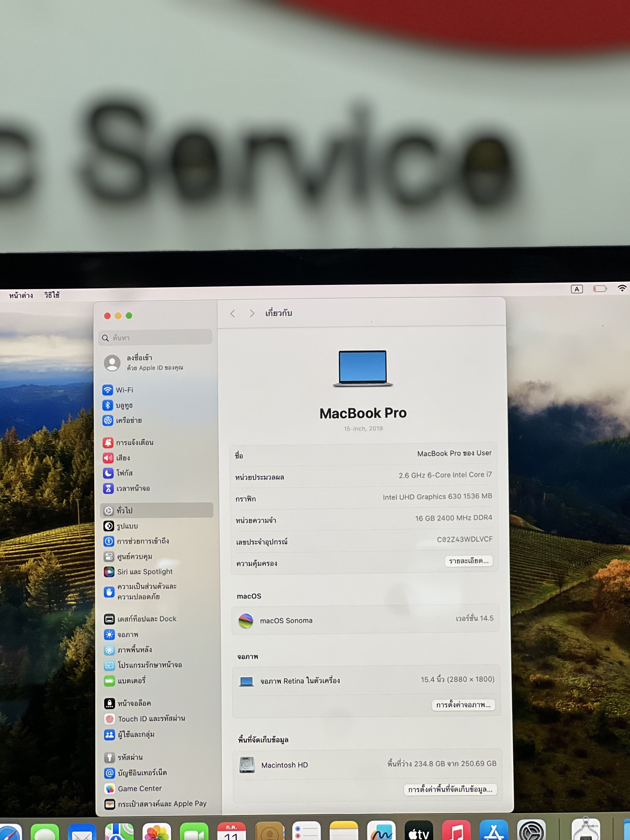
Task: Select the เสียง (Sound) sidebar item
Action: (123, 457)
